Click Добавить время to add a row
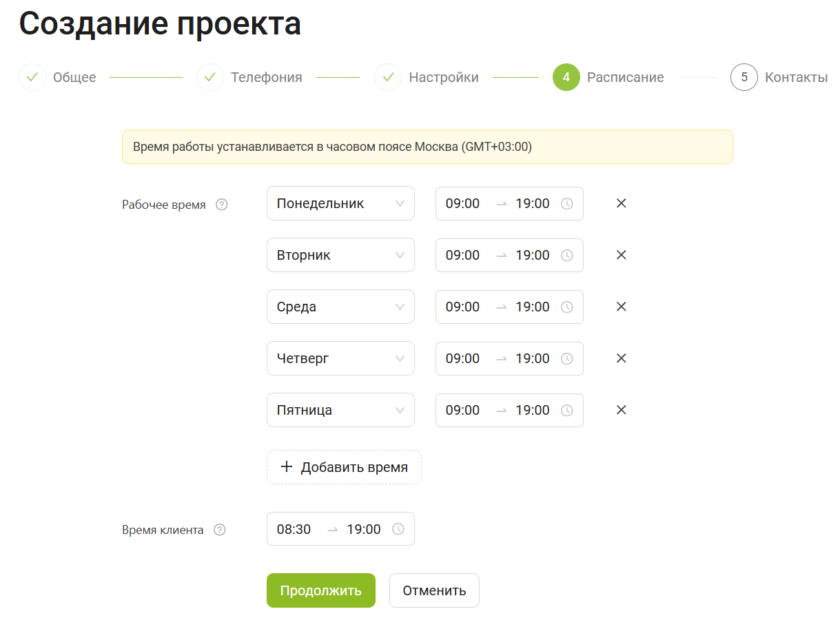The width and height of the screenshot is (840, 618). click(x=344, y=467)
